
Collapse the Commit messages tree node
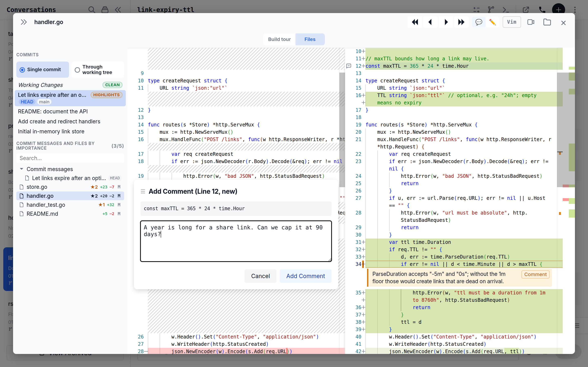[x=22, y=169]
